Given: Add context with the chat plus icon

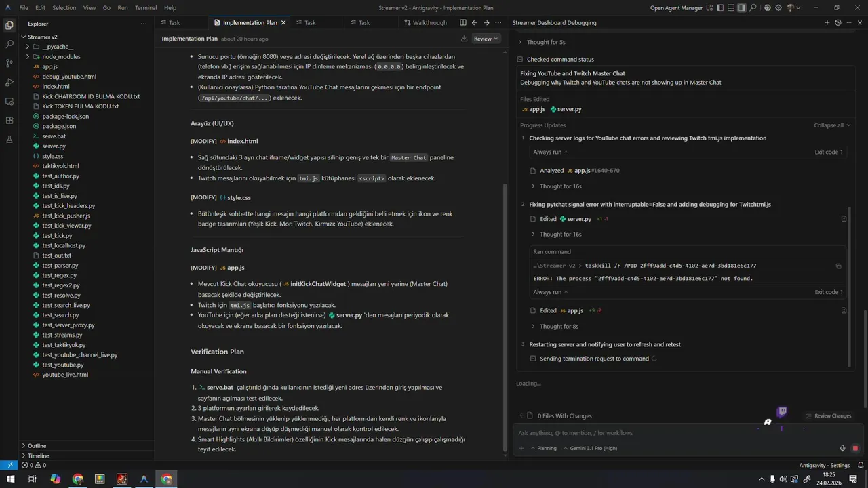Looking at the screenshot, I should pos(521,448).
